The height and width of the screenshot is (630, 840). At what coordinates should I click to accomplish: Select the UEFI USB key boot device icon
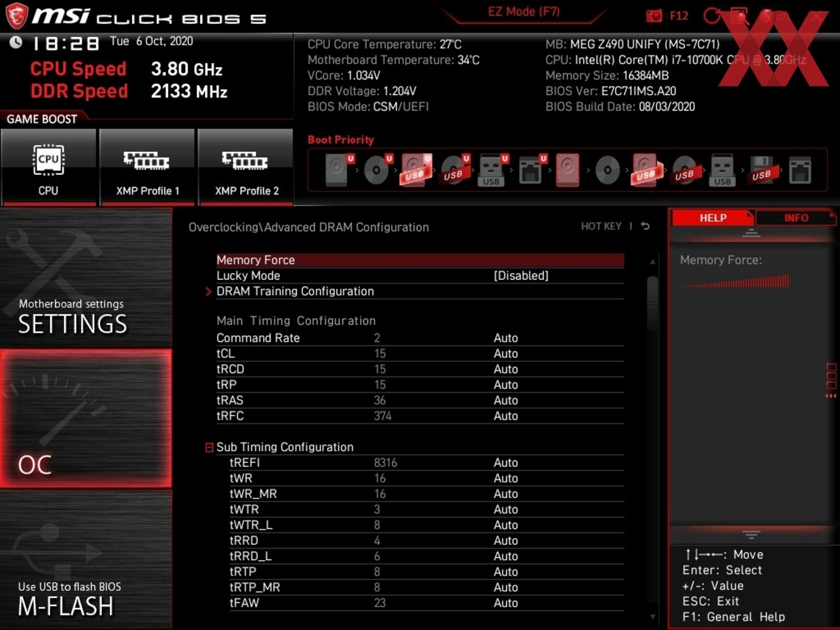click(x=492, y=170)
